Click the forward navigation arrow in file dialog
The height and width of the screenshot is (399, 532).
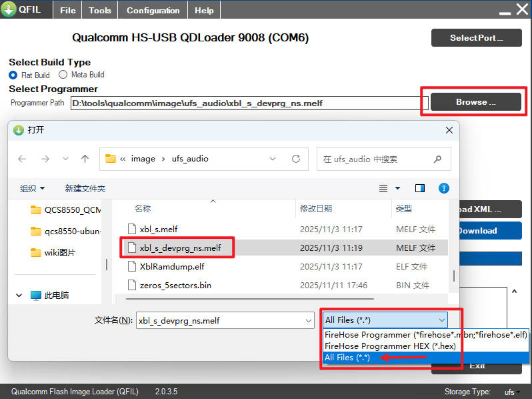click(x=45, y=159)
